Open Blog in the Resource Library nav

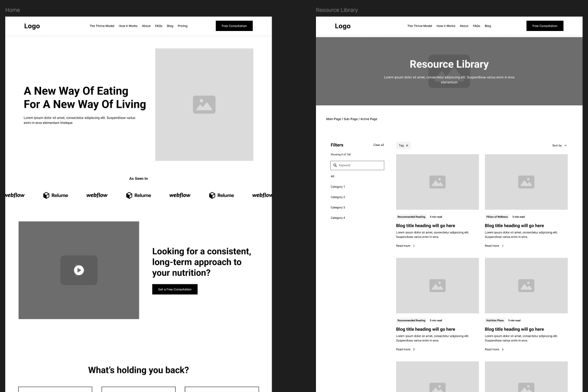click(x=488, y=26)
